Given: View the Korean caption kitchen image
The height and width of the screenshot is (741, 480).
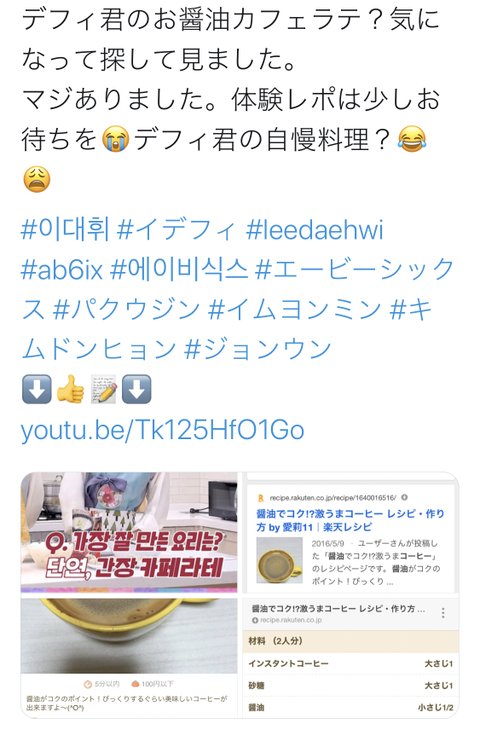Looking at the screenshot, I should [129, 533].
